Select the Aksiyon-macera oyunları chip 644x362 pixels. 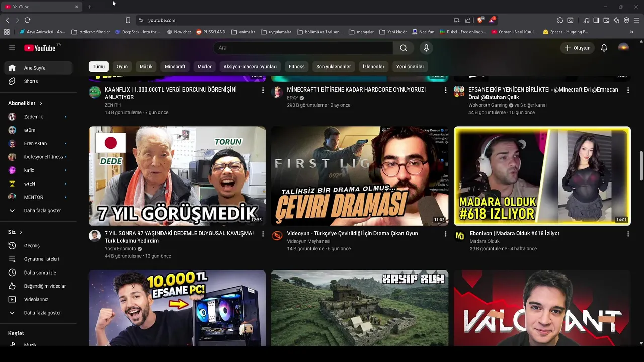(250, 66)
